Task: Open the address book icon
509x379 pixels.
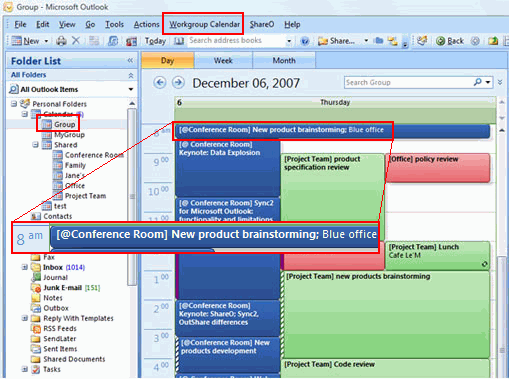Action: (179, 41)
